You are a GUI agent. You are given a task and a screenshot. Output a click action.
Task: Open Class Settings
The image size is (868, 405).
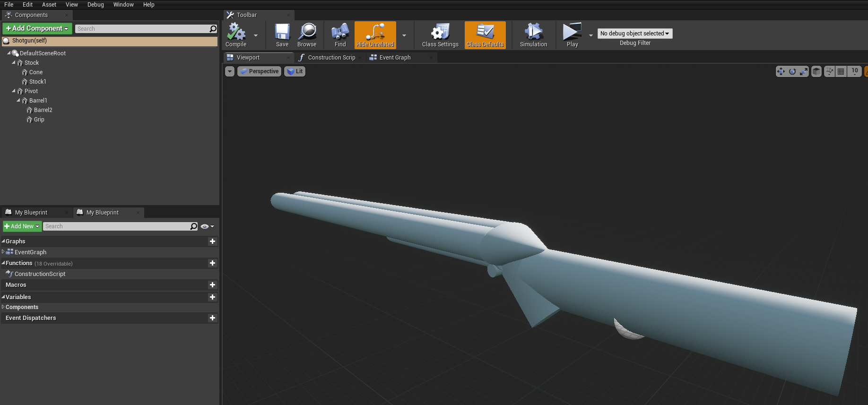point(440,35)
